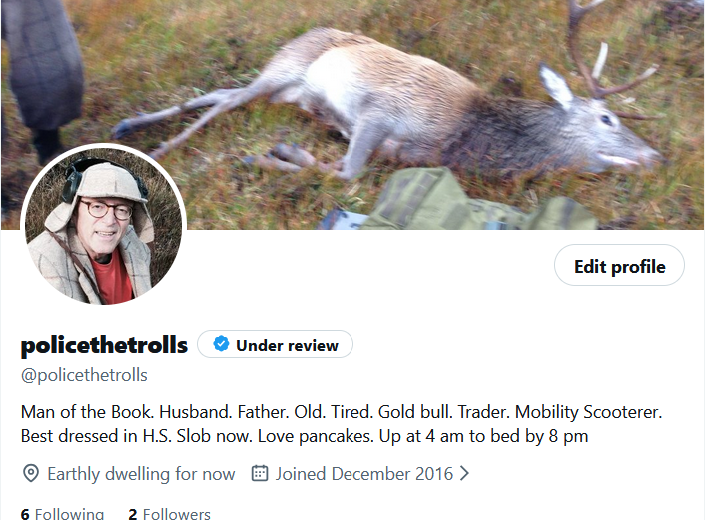The image size is (705, 520).
Task: Click the Earthly dwelling for now location
Action: tap(141, 474)
